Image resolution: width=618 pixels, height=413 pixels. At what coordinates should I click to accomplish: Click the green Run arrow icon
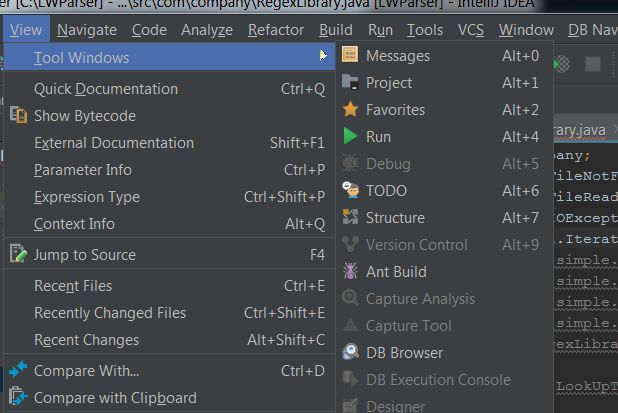(x=350, y=137)
